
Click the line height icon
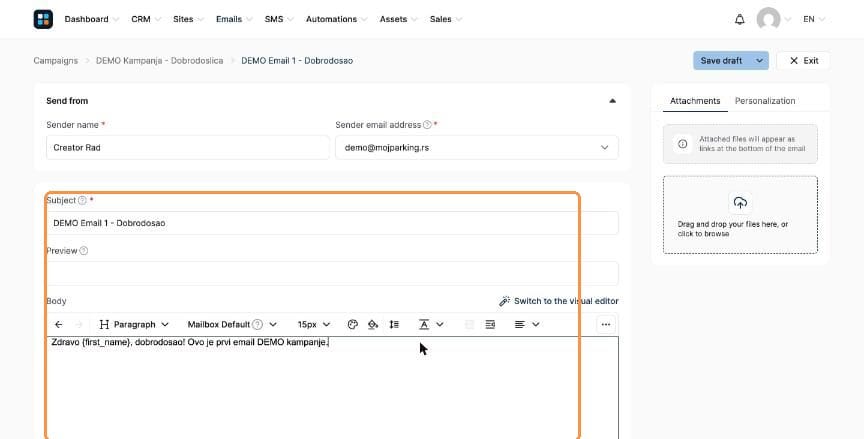(x=394, y=324)
